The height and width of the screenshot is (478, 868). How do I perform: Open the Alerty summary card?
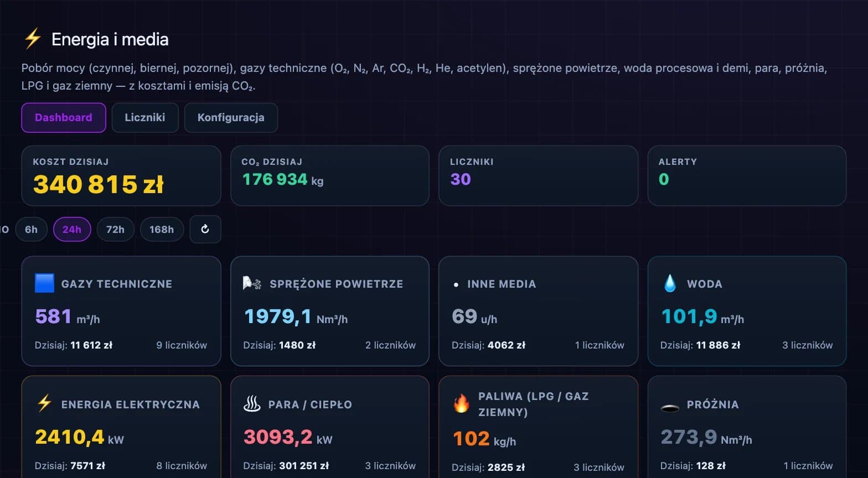[x=747, y=175]
